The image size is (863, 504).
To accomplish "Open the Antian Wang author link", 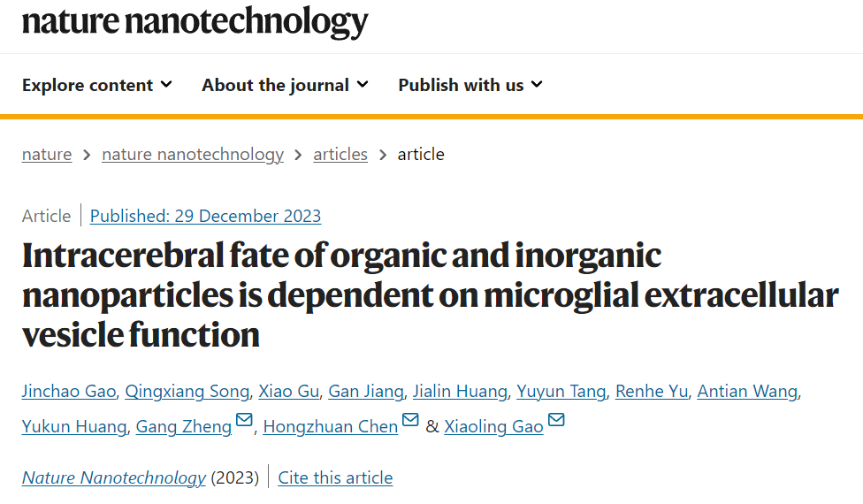I will [747, 391].
